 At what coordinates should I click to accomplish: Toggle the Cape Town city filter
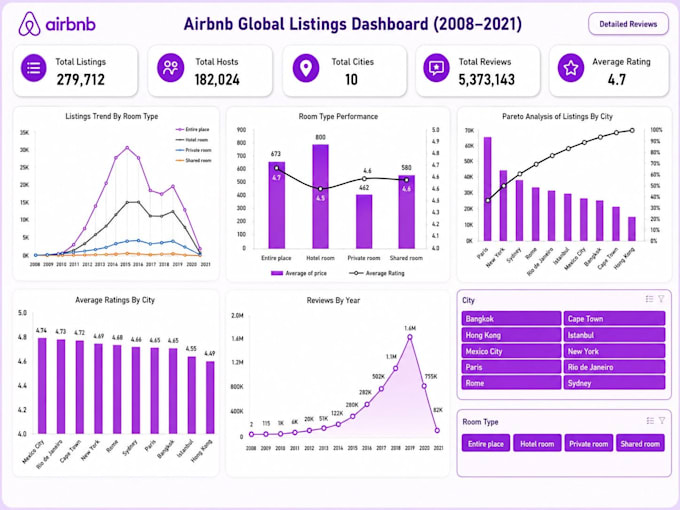point(614,318)
